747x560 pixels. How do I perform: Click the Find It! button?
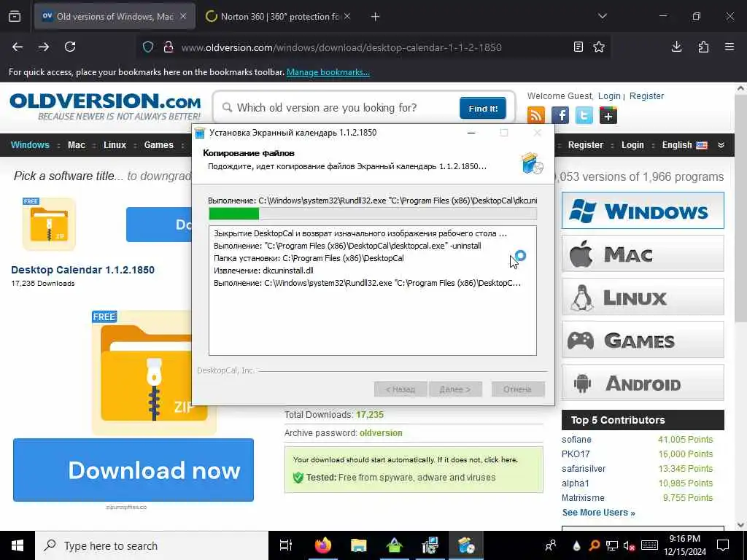pyautogui.click(x=483, y=108)
